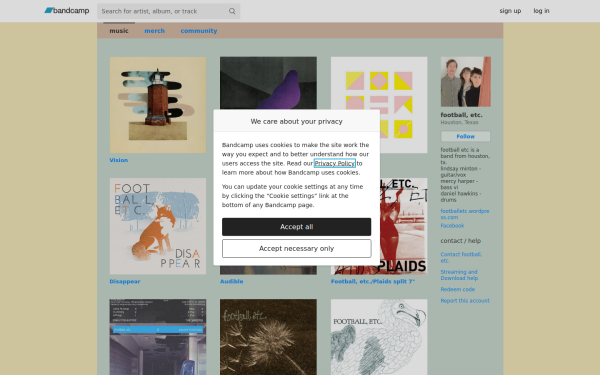Image resolution: width=600 pixels, height=375 pixels.
Task: Click the We care about your privacy heading
Action: [x=297, y=121]
